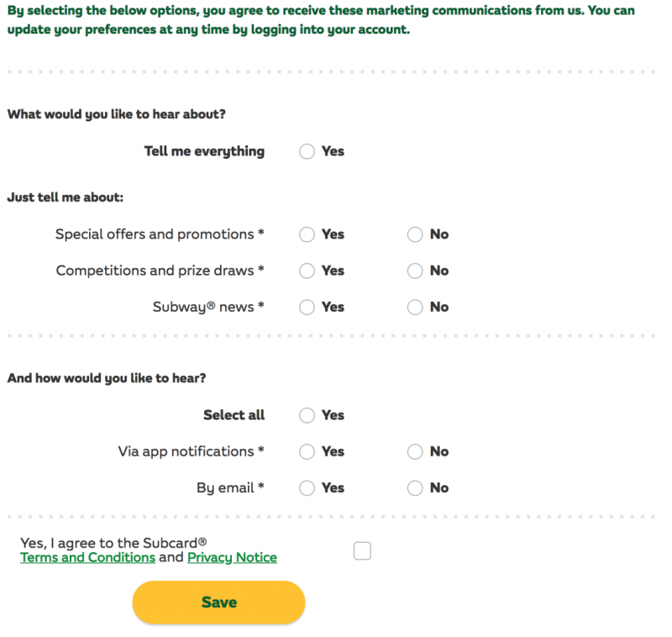The height and width of the screenshot is (637, 672).
Task: Click the Tell me everything label
Action: click(x=204, y=151)
